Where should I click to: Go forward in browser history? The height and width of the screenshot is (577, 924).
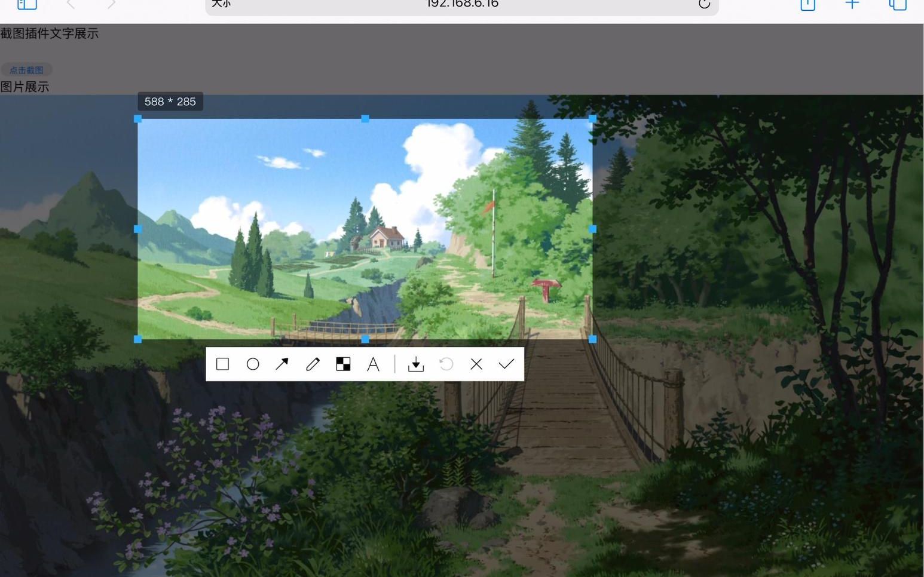coord(111,4)
